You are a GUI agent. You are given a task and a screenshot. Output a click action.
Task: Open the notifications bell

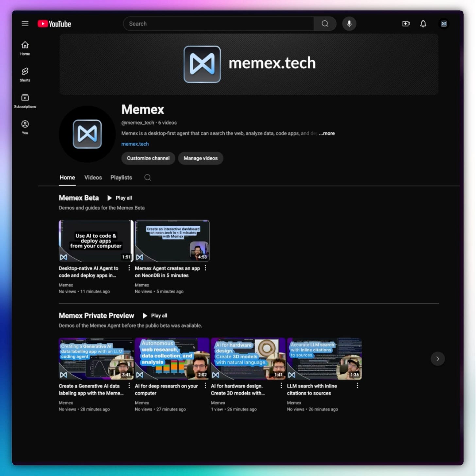[423, 24]
